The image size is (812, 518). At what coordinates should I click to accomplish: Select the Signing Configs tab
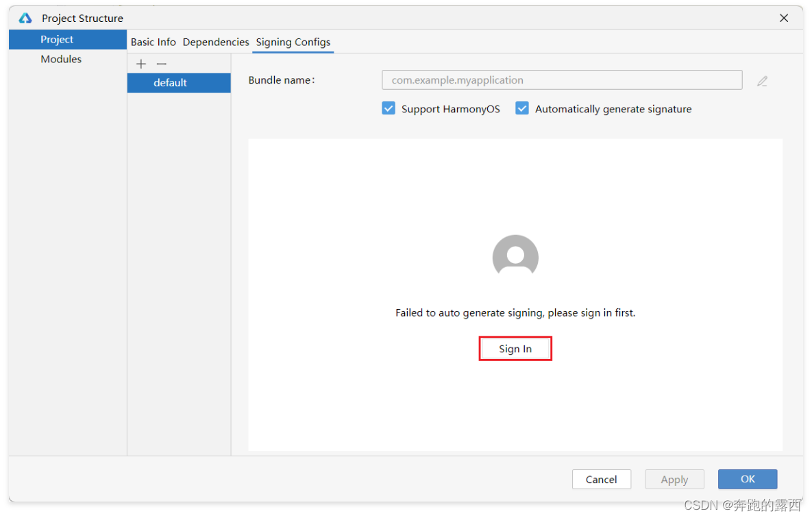click(x=293, y=42)
